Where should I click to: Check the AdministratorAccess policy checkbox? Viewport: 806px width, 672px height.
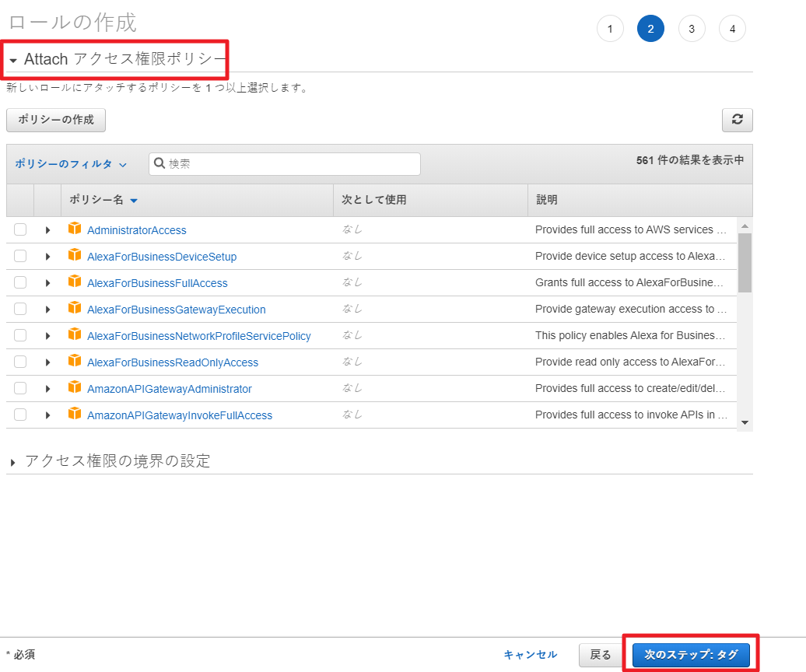click(x=20, y=229)
